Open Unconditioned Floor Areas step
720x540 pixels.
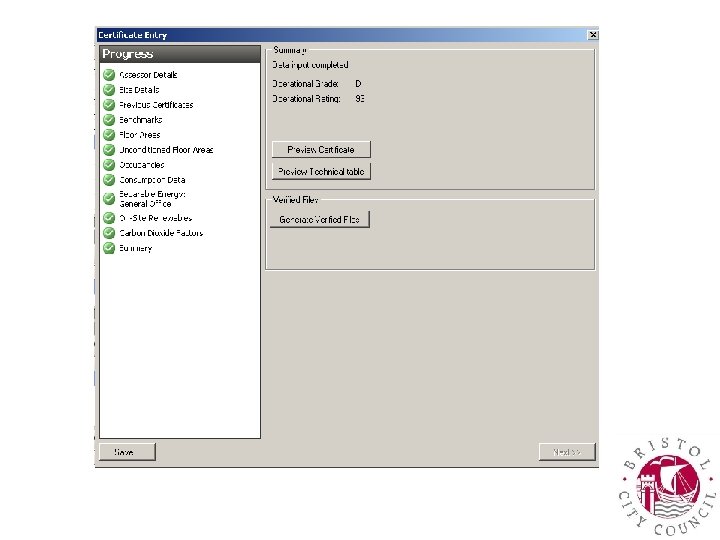pyautogui.click(x=166, y=150)
